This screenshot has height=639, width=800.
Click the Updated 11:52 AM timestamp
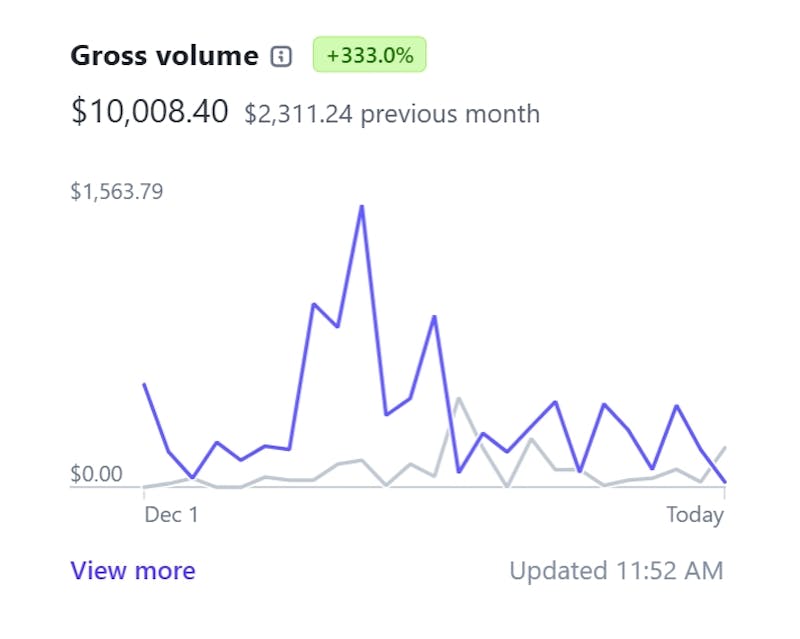coord(620,570)
